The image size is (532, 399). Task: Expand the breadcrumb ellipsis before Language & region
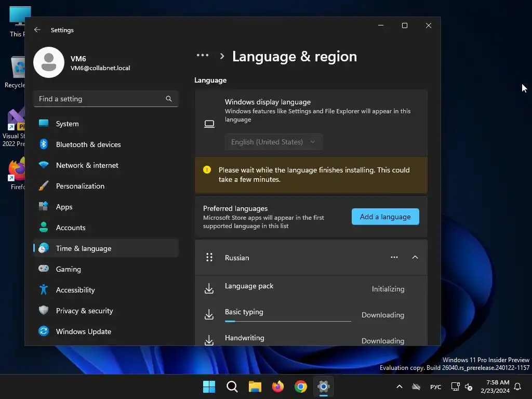coord(203,55)
